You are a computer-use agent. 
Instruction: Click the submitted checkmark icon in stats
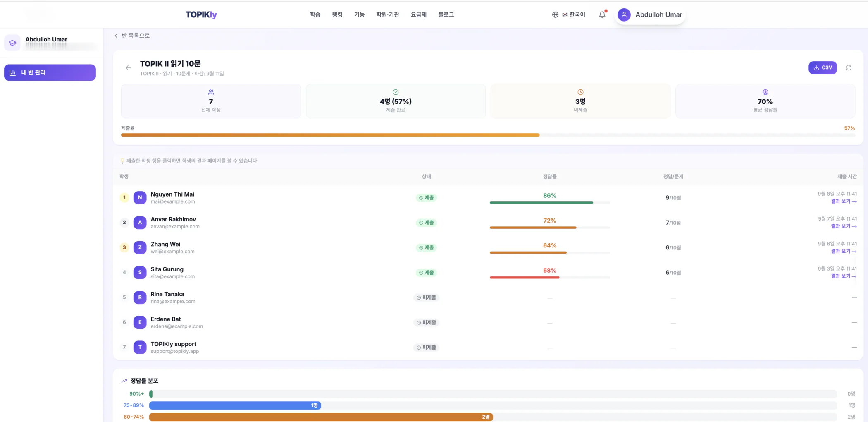pos(396,92)
